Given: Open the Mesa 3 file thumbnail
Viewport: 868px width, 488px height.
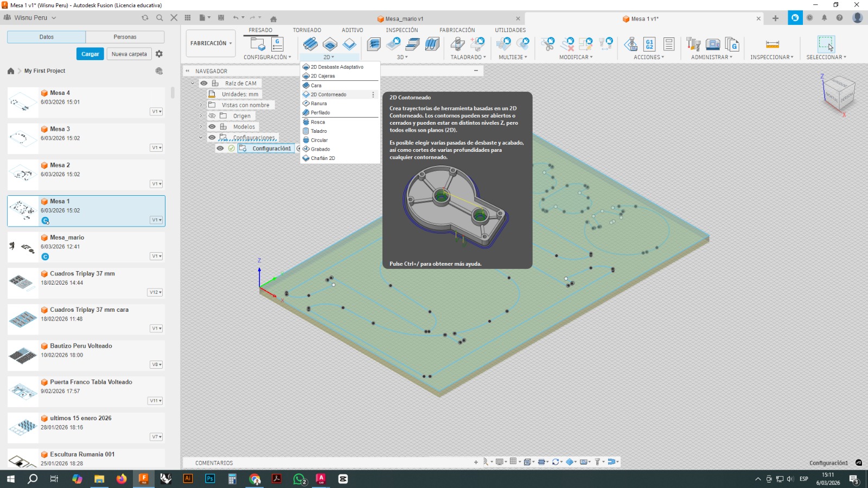Looking at the screenshot, I should tap(22, 138).
